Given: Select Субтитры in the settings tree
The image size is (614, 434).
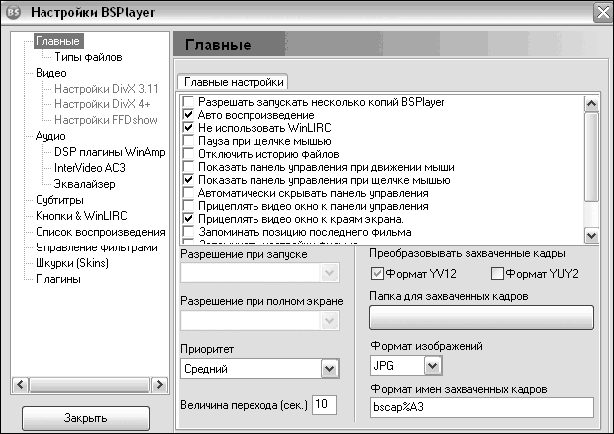Looking at the screenshot, I should 60,200.
